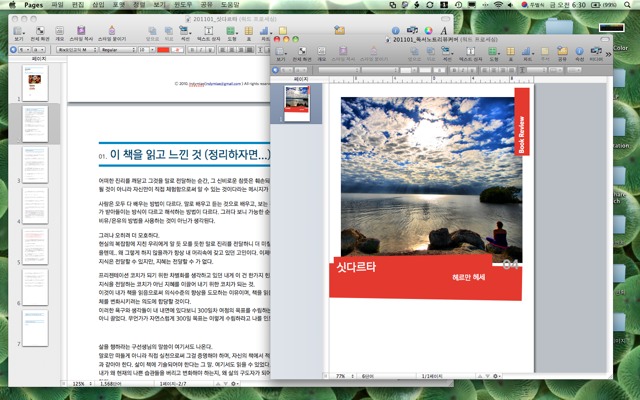Select page 3 thumbnail in back window sidebar
640x400 pixels.
pos(35,164)
